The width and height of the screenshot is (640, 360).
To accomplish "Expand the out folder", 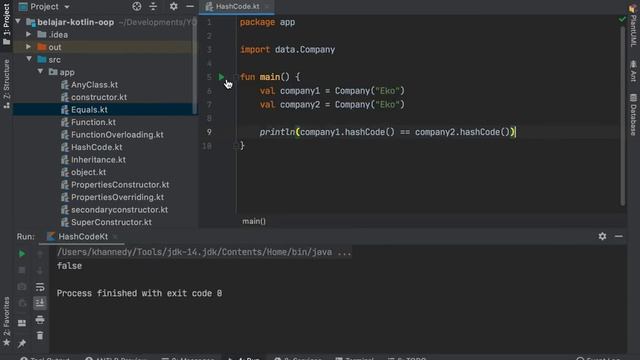I will 29,47.
